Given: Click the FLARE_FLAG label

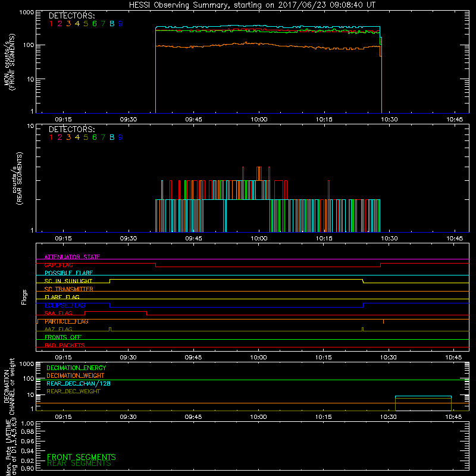Looking at the screenshot, I should 62,297.
